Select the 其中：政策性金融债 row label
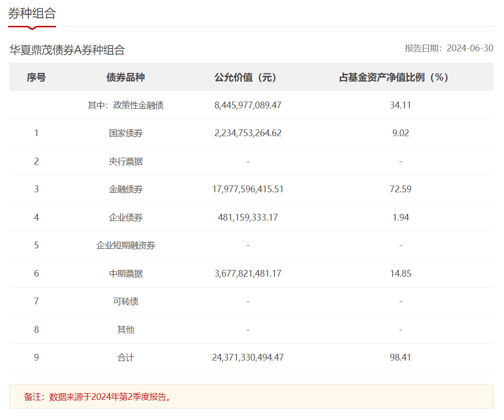 [x=126, y=105]
